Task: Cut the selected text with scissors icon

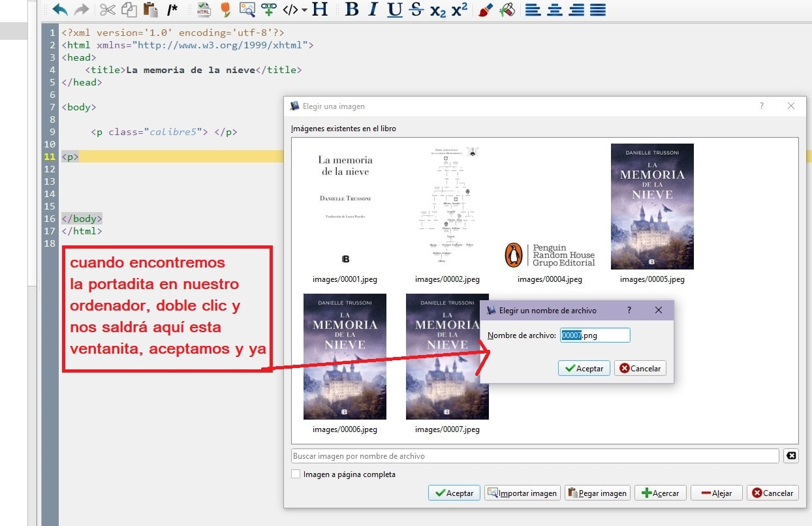Action: (x=108, y=10)
